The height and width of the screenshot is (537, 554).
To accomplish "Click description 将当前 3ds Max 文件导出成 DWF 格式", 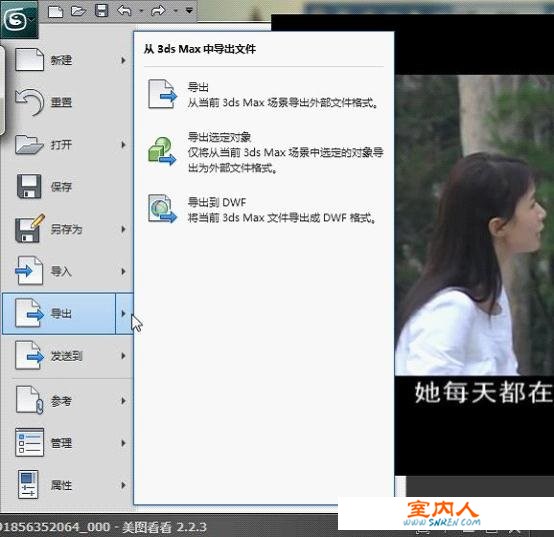I will 281,217.
